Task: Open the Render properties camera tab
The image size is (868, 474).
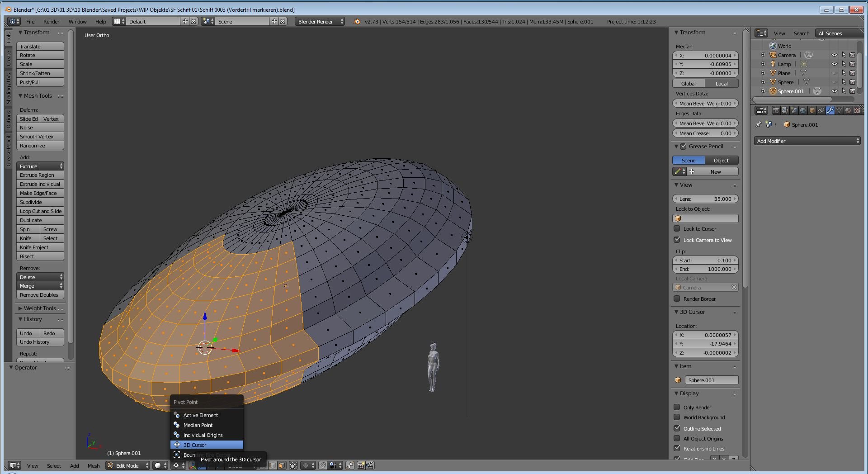Action: 776,110
